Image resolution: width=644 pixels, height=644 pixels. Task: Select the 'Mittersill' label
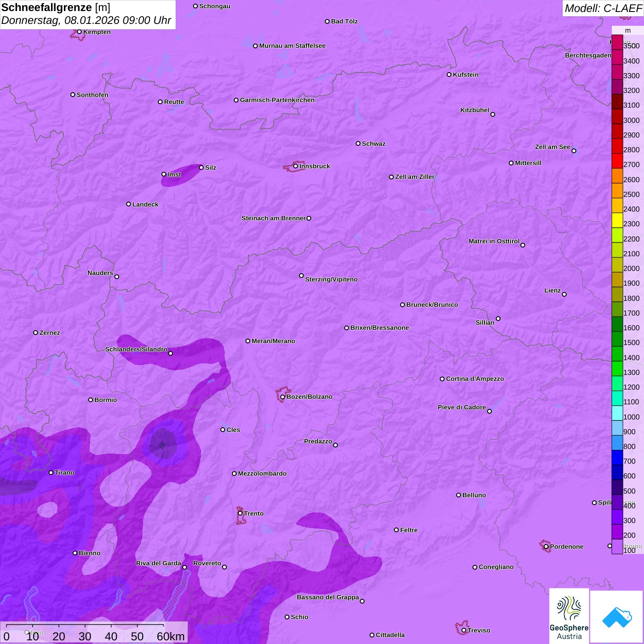coord(528,163)
